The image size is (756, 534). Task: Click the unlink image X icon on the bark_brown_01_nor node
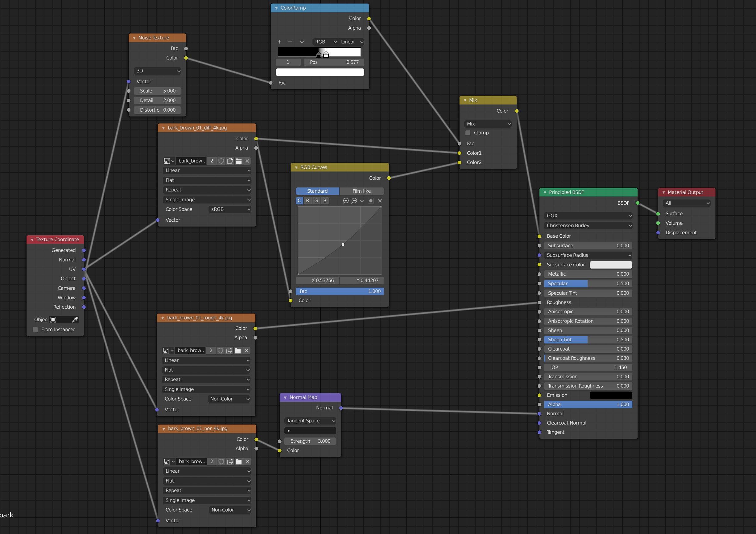(247, 462)
